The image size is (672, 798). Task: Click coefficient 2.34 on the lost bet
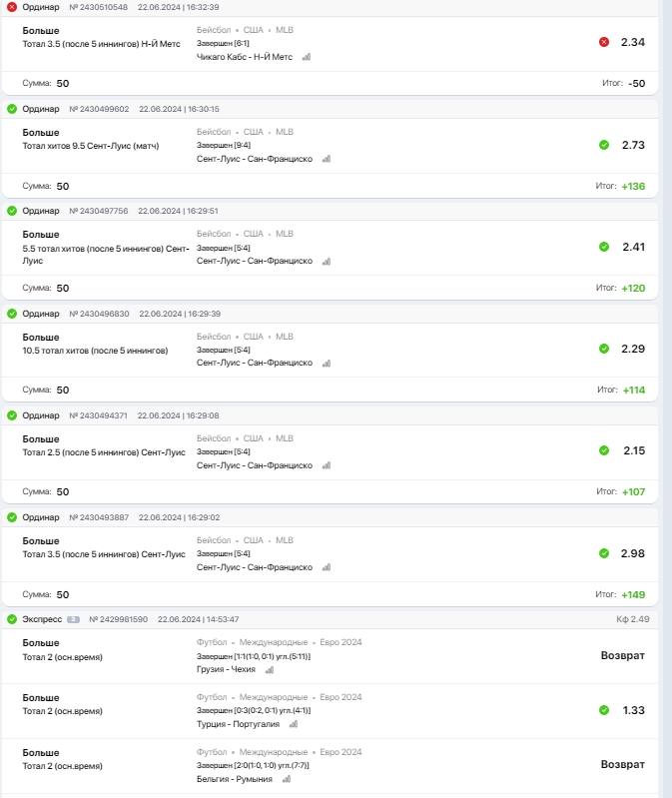click(633, 42)
